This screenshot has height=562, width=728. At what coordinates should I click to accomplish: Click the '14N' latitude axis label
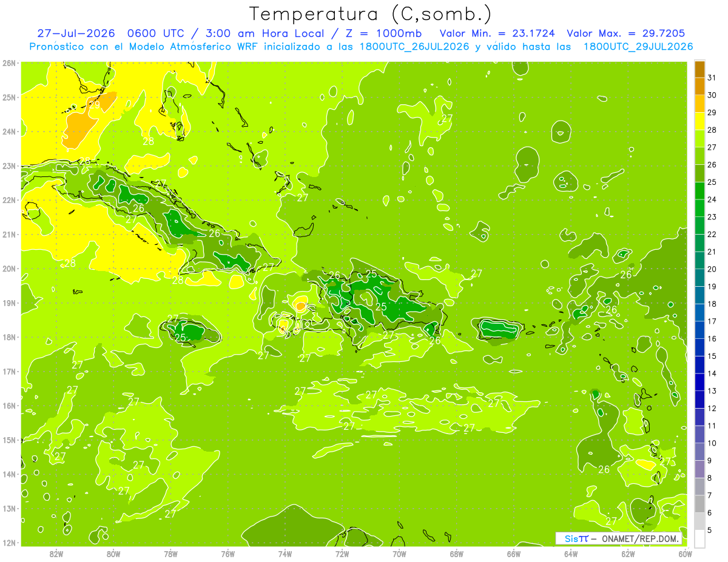[9, 474]
